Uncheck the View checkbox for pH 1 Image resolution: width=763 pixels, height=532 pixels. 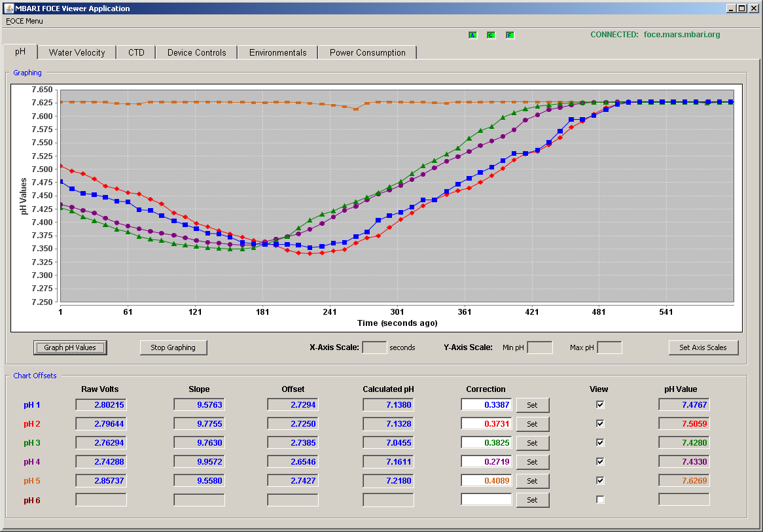click(600, 404)
